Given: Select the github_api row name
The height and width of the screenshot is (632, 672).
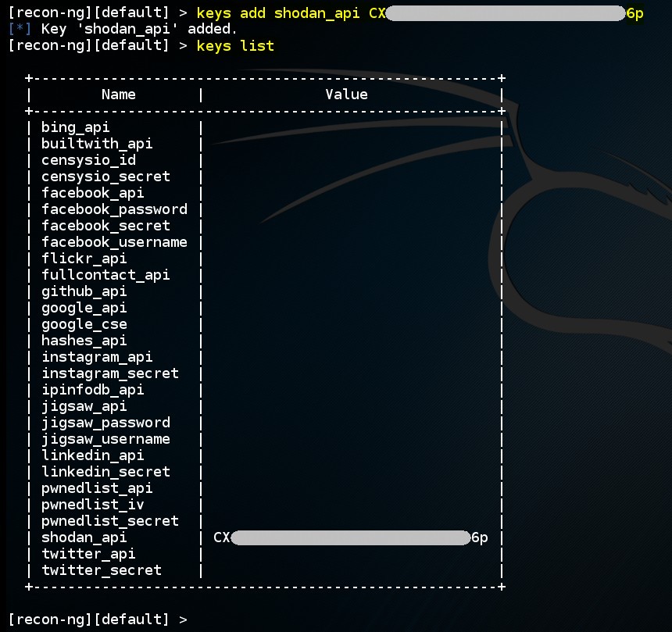Looking at the screenshot, I should pos(84,292).
